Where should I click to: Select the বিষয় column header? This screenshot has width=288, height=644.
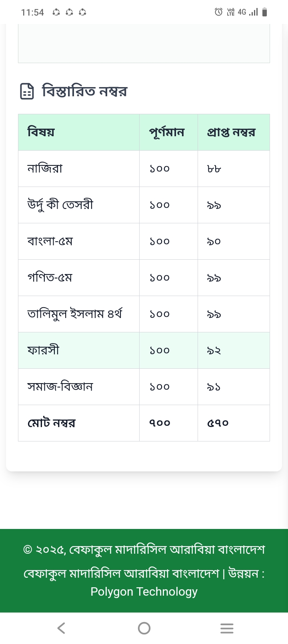click(41, 132)
